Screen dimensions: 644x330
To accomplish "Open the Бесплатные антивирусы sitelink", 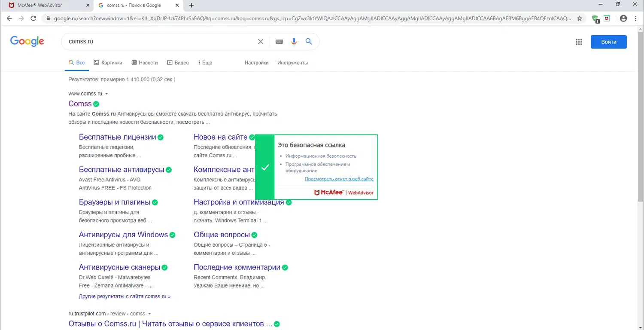I will pyautogui.click(x=122, y=170).
